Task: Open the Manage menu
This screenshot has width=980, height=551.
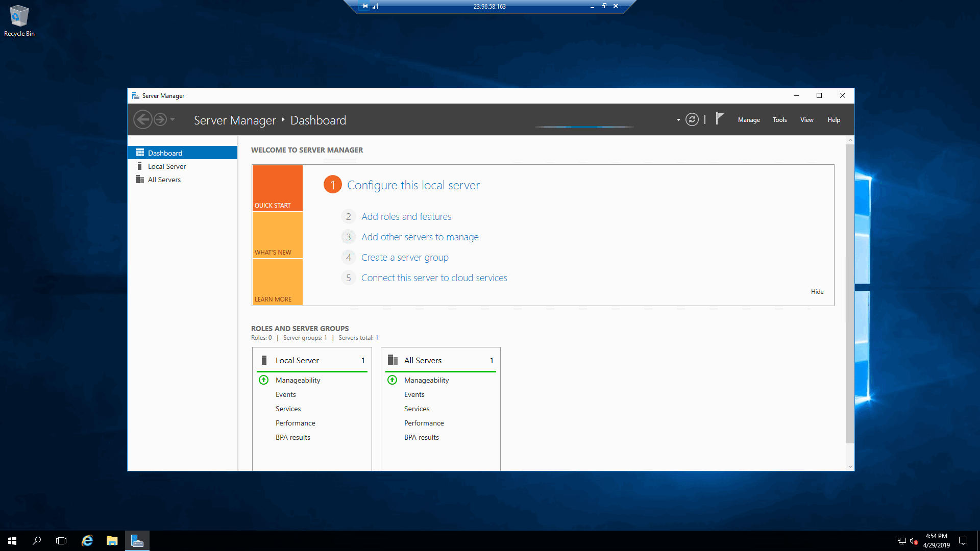Action: pyautogui.click(x=749, y=120)
